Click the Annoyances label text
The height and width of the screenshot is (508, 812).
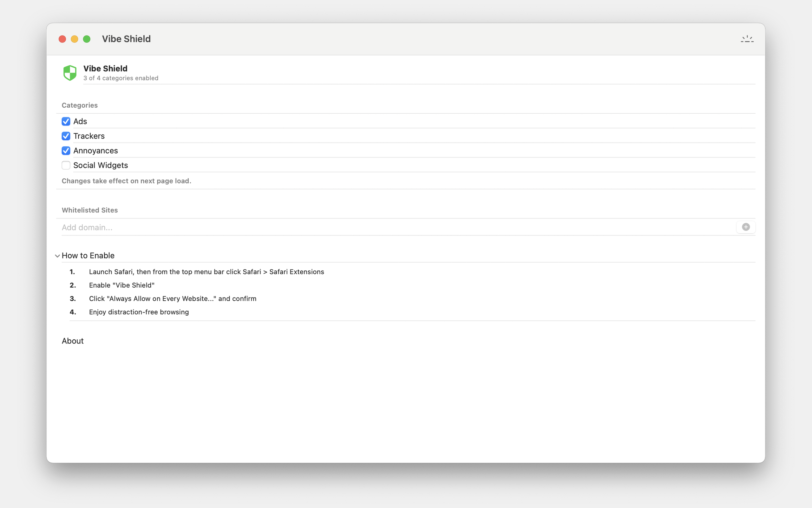tap(95, 150)
